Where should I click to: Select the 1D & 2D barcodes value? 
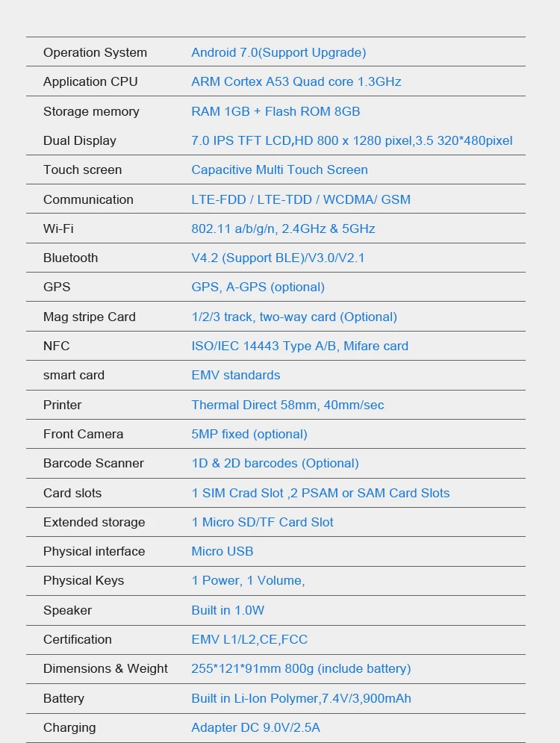[275, 463]
